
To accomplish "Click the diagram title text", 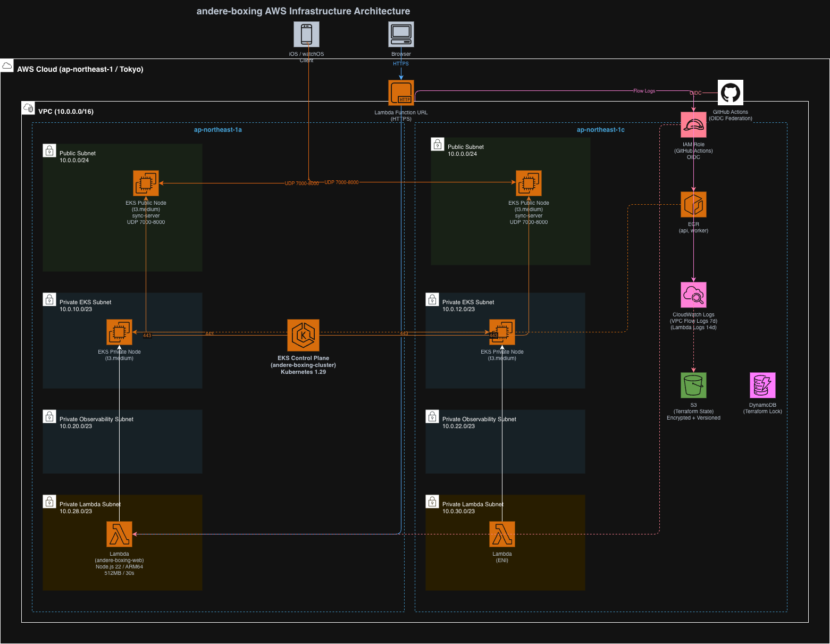I will 303,11.
